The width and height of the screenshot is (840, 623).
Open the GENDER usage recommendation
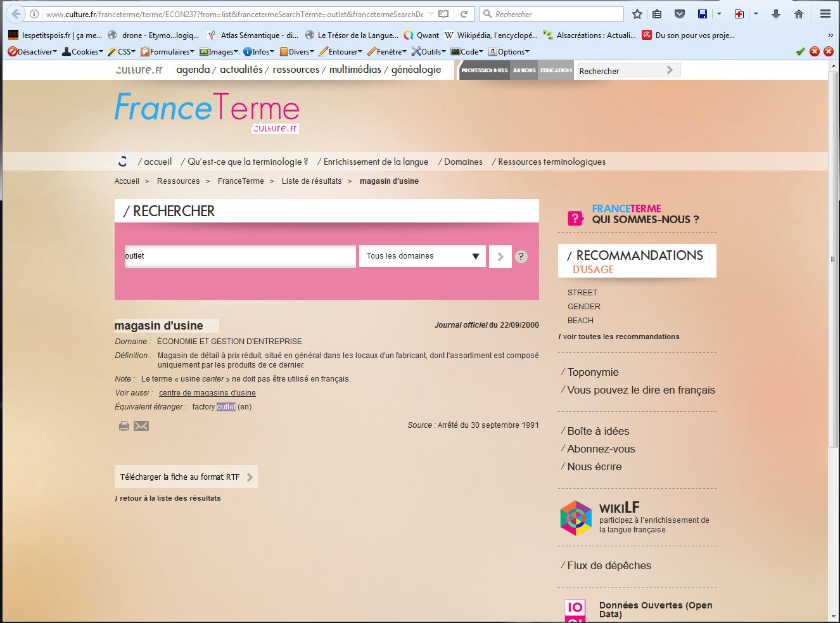click(x=584, y=307)
